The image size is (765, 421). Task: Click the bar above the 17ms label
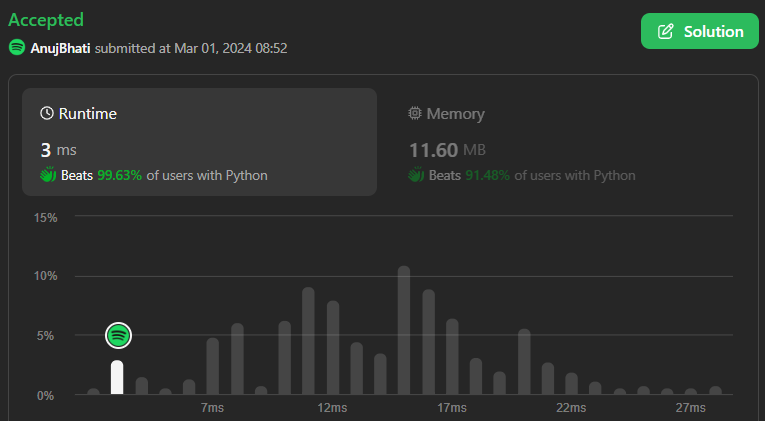point(452,357)
